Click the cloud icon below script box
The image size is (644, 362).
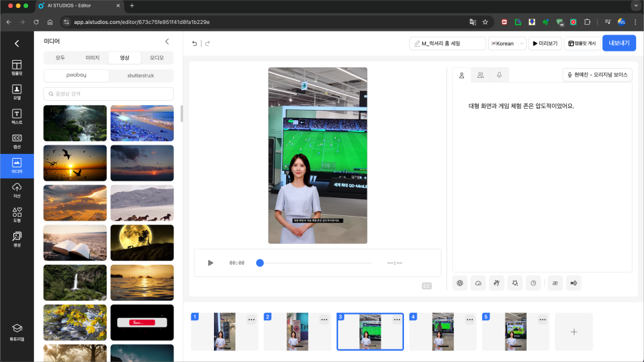click(x=478, y=283)
